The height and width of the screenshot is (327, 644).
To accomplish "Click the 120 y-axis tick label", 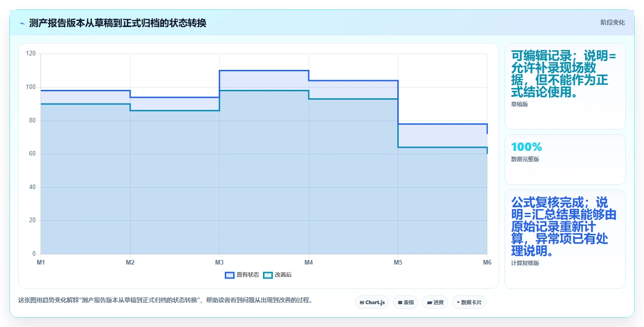I will point(31,54).
